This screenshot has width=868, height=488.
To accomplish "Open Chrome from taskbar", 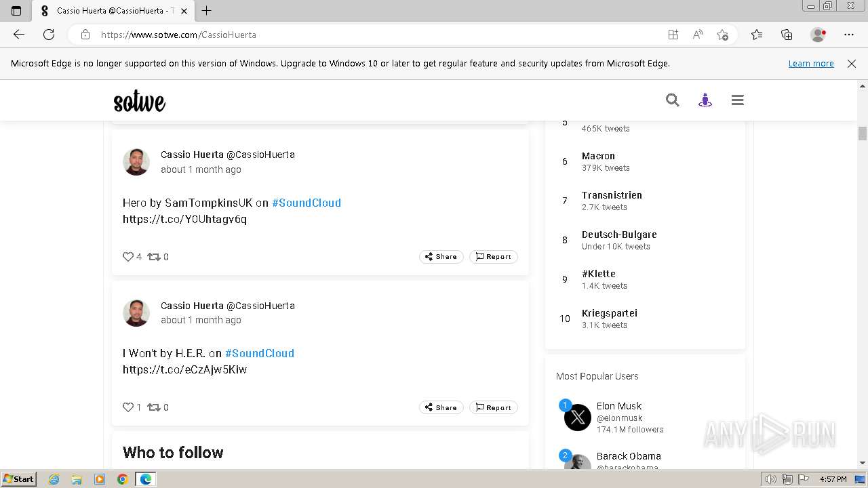I will point(123,479).
